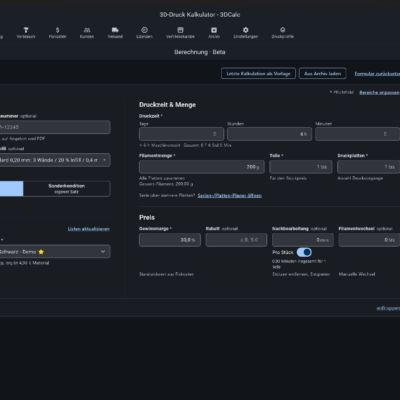Image resolution: width=400 pixels, height=400 pixels.
Task: Open Lizenzen via the circular badge icon
Action: (144, 30)
